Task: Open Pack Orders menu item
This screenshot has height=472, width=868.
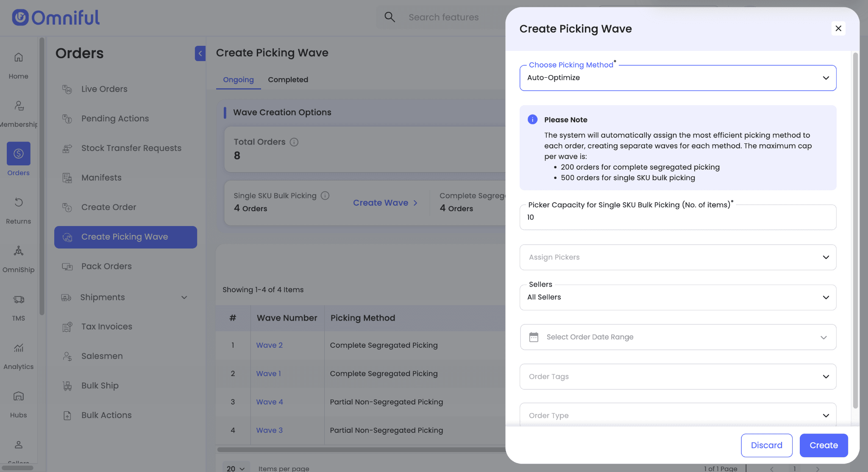Action: pyautogui.click(x=106, y=266)
